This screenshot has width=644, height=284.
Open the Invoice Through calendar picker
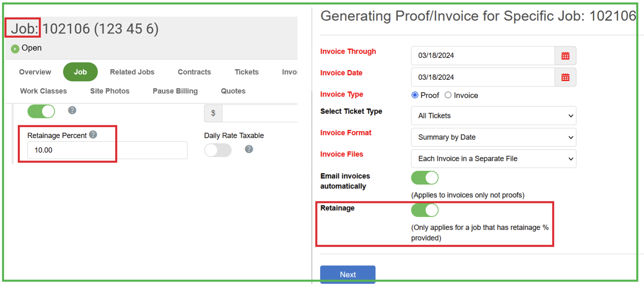point(565,56)
